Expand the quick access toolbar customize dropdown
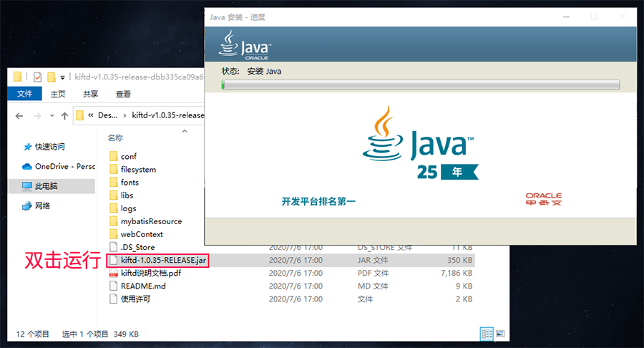The height and width of the screenshot is (348, 644). point(63,77)
